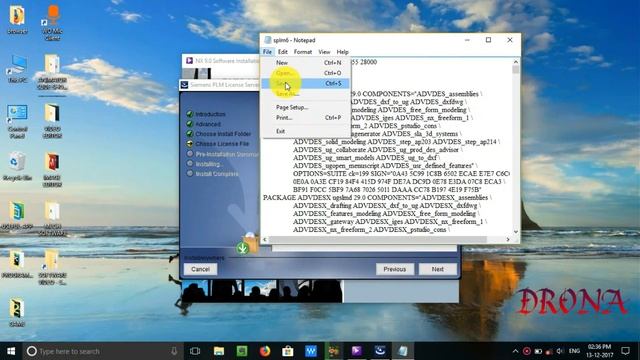Switch to Notepad on the taskbar
This screenshot has width=640, height=360.
pyautogui.click(x=403, y=351)
